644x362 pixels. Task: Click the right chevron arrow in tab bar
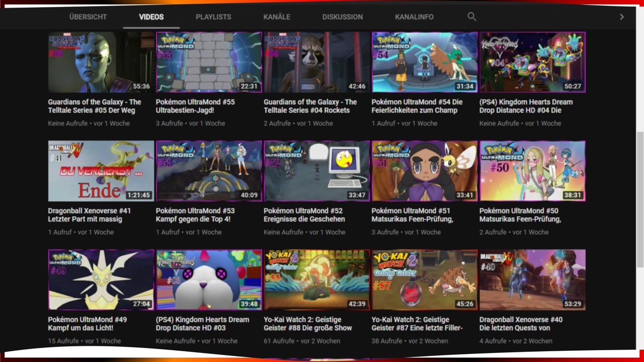[x=622, y=17]
